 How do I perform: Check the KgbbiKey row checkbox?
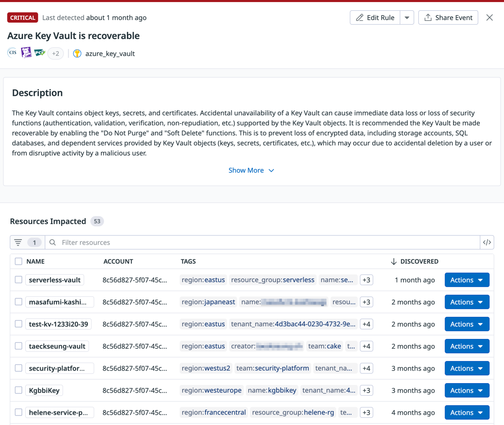point(18,390)
